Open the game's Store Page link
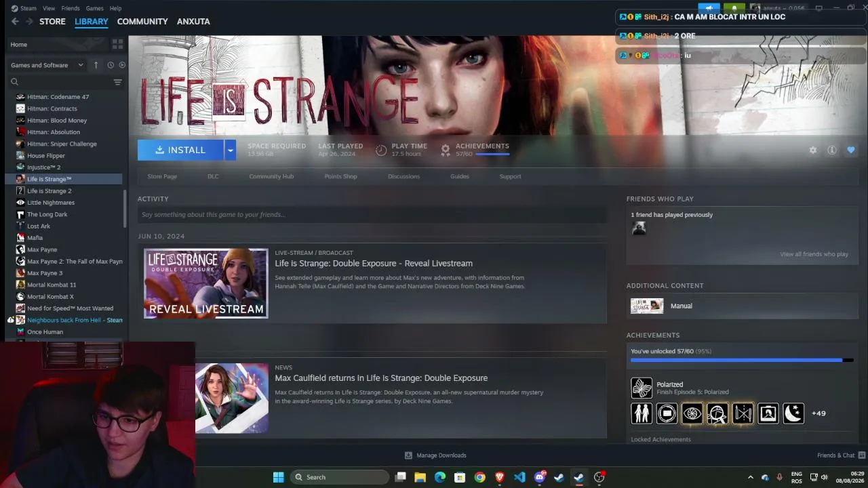Image resolution: width=868 pixels, height=488 pixels. 162,176
